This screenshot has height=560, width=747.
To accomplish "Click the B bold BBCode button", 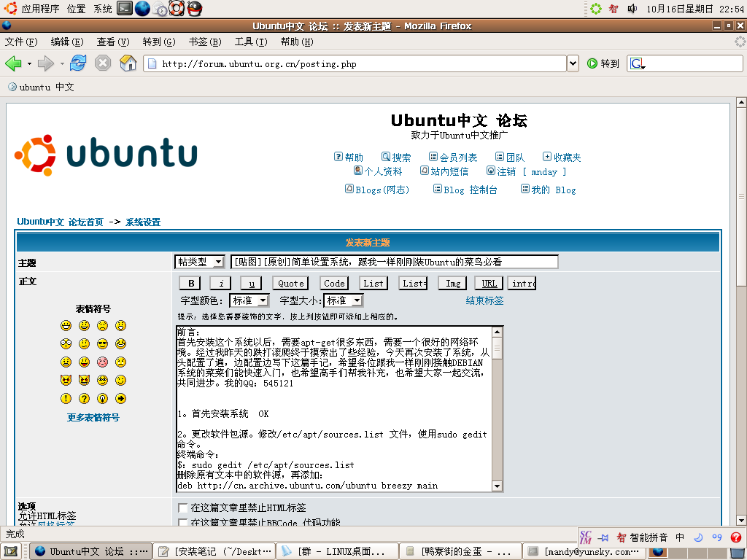I will 190,284.
